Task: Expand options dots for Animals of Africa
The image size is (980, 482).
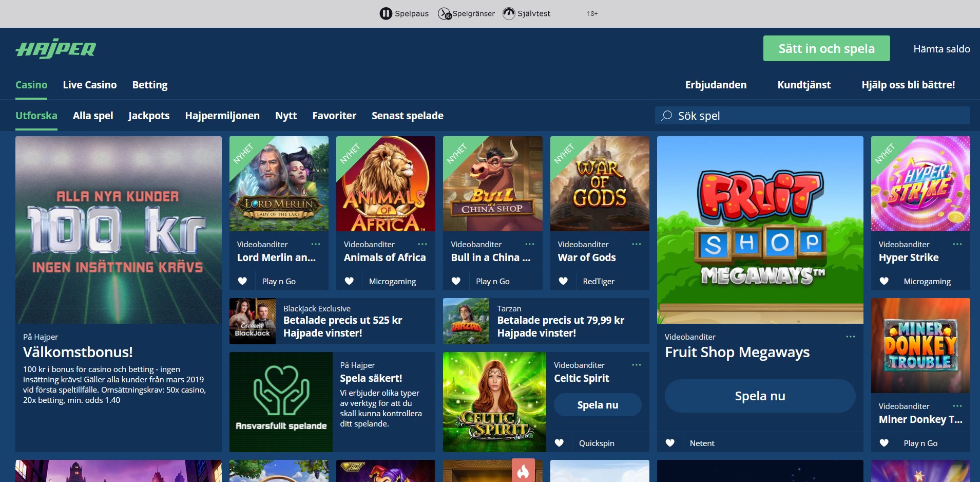Action: click(x=422, y=244)
